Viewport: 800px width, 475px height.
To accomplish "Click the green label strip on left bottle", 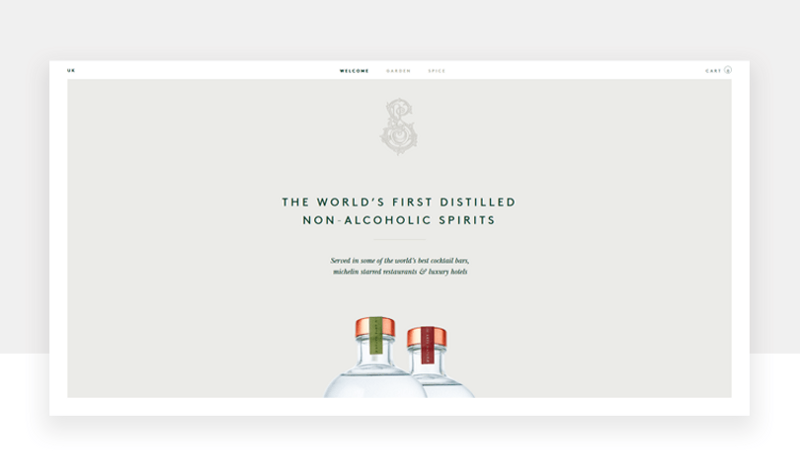I will 376,335.
